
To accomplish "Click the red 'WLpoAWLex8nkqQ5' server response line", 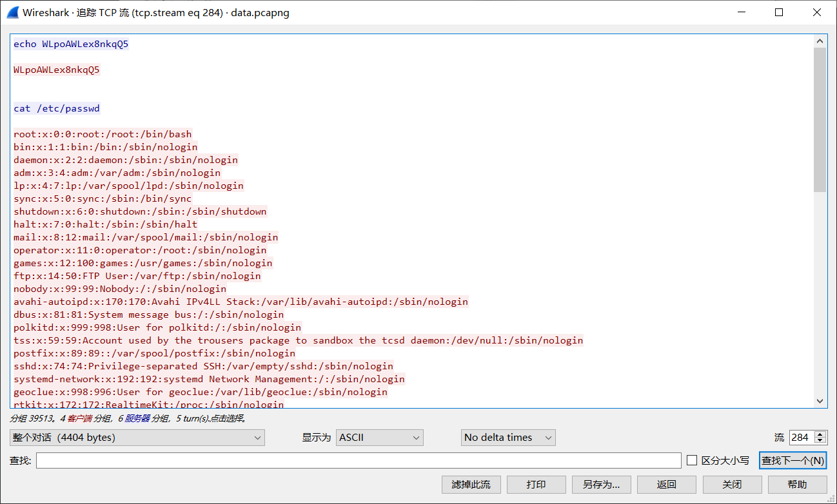I will point(57,70).
